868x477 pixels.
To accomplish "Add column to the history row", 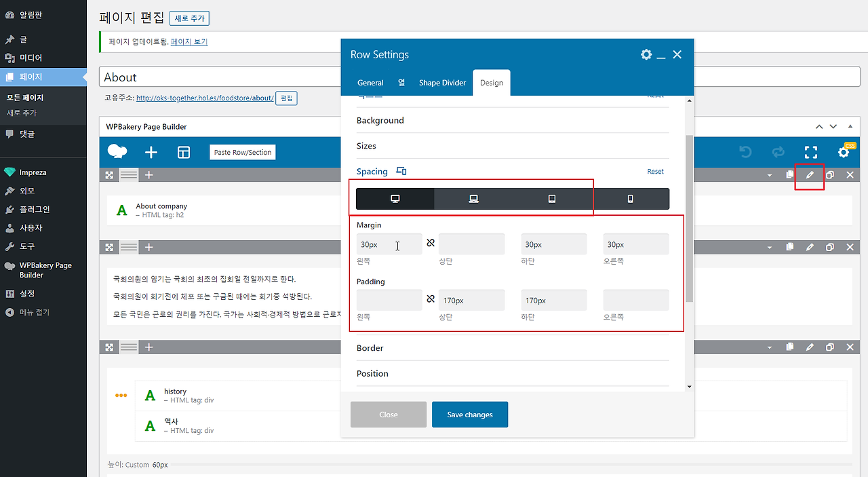I will click(149, 347).
